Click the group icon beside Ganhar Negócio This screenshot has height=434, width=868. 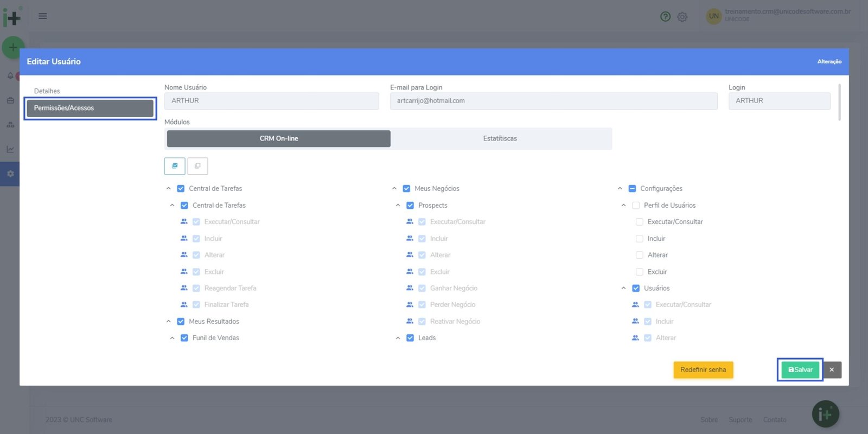pos(410,288)
